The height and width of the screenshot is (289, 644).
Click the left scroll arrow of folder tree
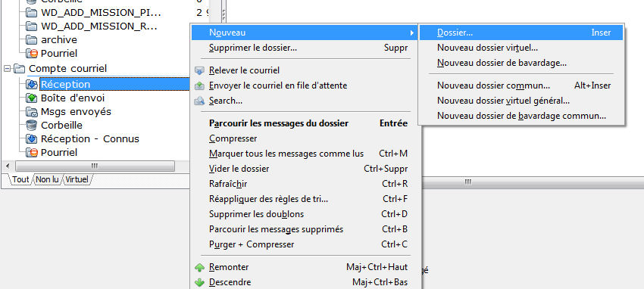(x=7, y=166)
